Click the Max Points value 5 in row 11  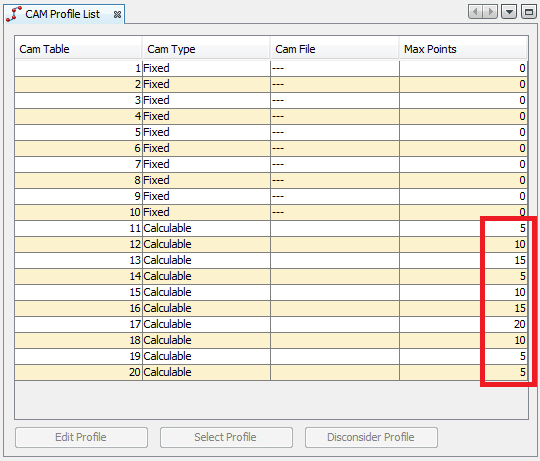point(464,228)
